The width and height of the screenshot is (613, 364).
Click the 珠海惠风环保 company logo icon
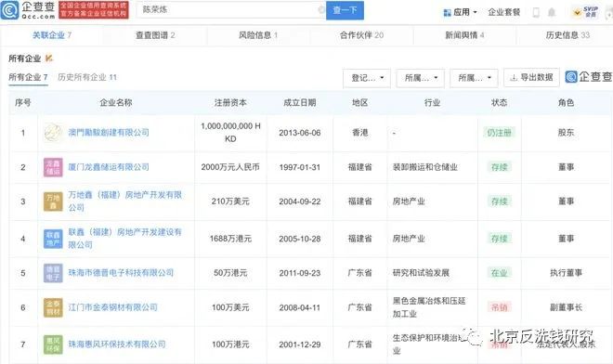[x=53, y=344]
